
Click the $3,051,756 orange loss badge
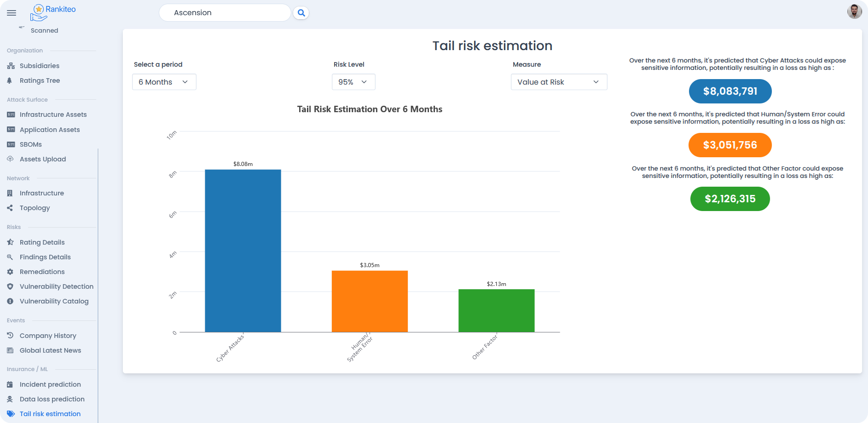coord(730,145)
